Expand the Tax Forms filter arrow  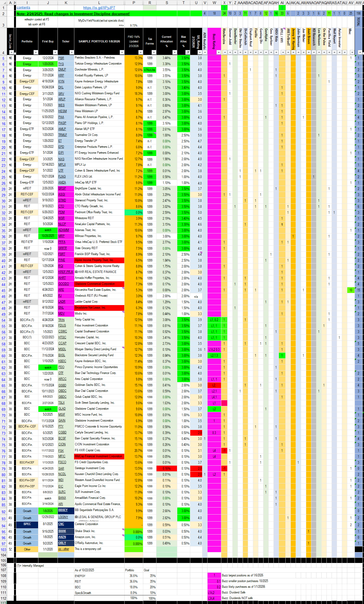(153, 52)
